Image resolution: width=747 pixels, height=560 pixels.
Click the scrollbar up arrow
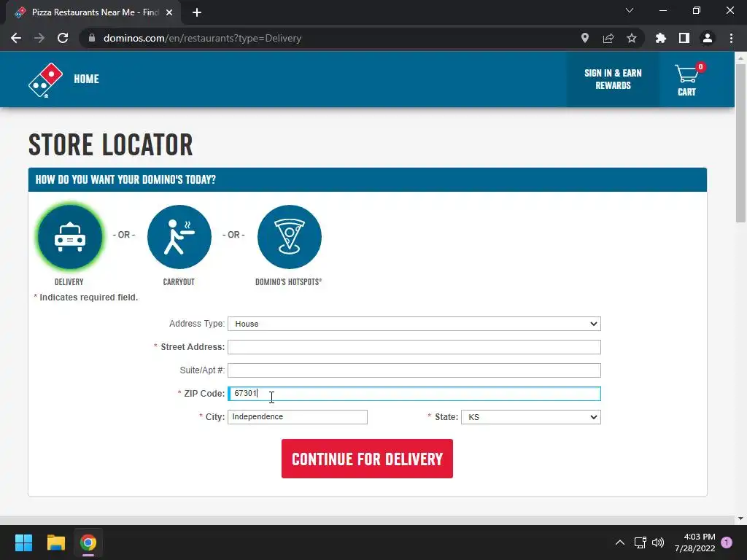tap(740, 58)
